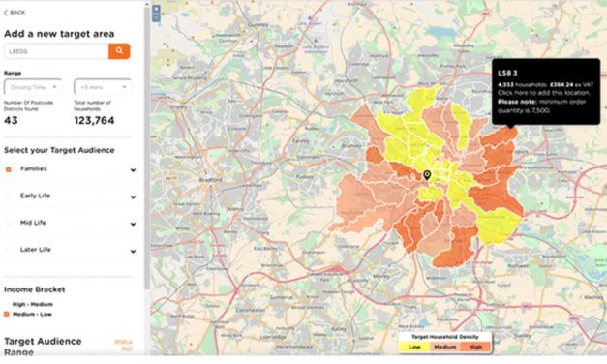Image resolution: width=607 pixels, height=364 pixels.
Task: Click the 43 postcode districts value
Action: [x=11, y=120]
